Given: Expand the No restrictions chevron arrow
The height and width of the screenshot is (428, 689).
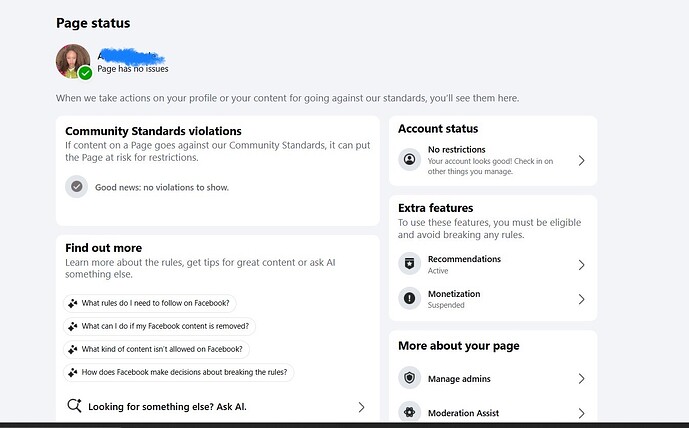Looking at the screenshot, I should [581, 160].
